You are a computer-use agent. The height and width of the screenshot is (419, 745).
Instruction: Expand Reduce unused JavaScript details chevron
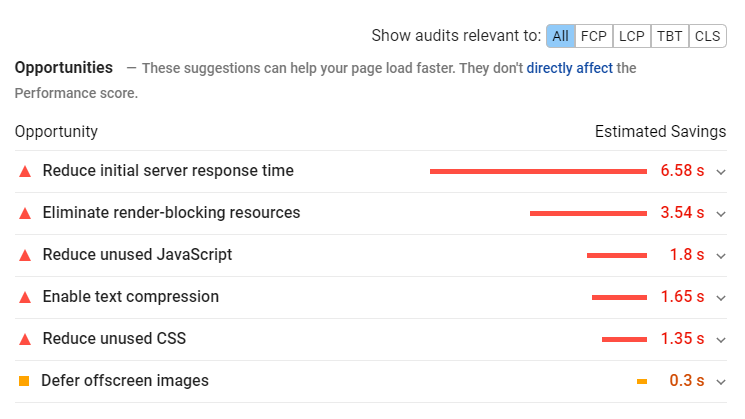(x=721, y=256)
